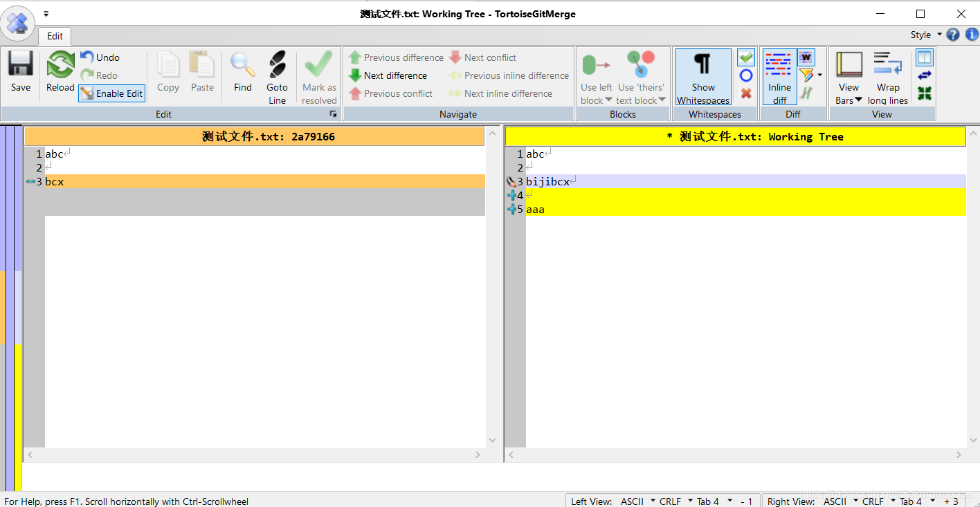Open About with the blue info icon
980x507 pixels.
pyautogui.click(x=971, y=35)
